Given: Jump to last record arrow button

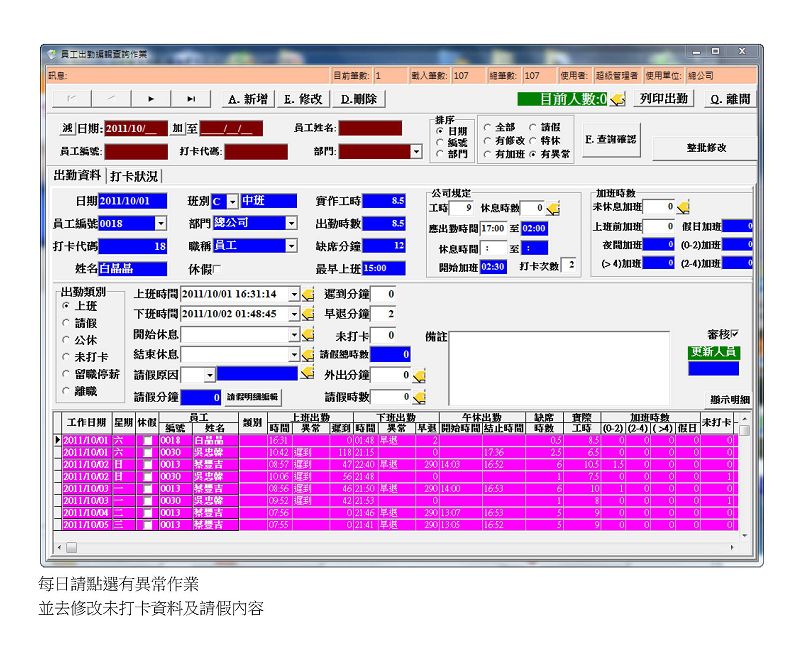Looking at the screenshot, I should point(190,99).
